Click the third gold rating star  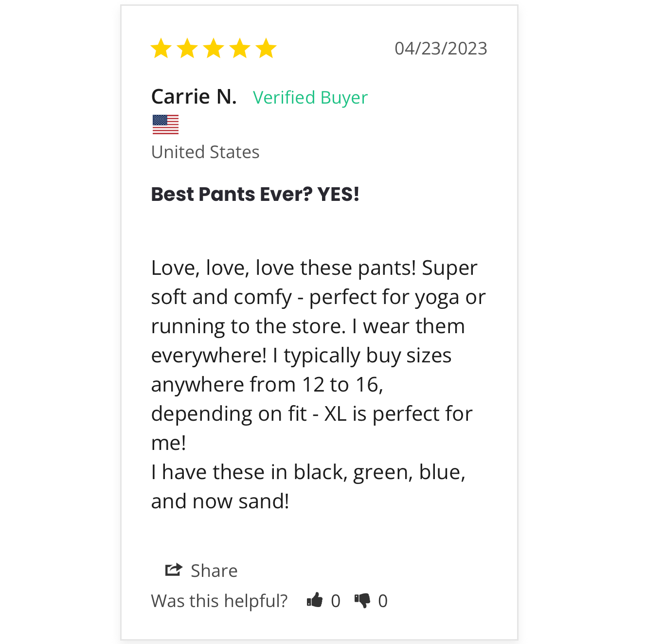pos(214,48)
